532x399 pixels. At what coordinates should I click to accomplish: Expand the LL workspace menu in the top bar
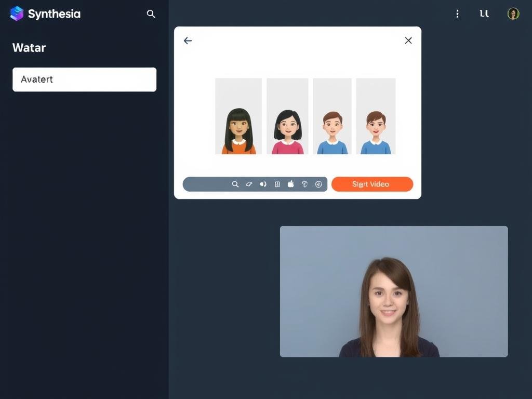point(484,14)
